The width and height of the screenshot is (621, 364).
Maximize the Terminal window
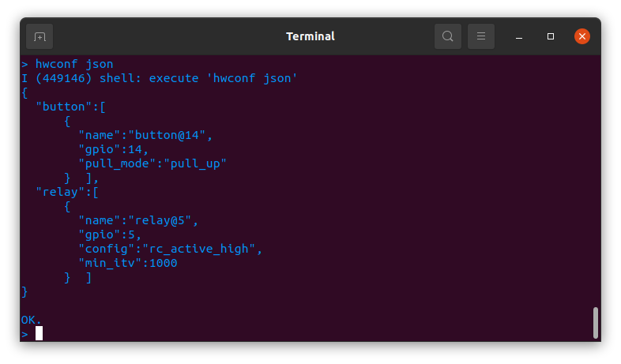(551, 36)
